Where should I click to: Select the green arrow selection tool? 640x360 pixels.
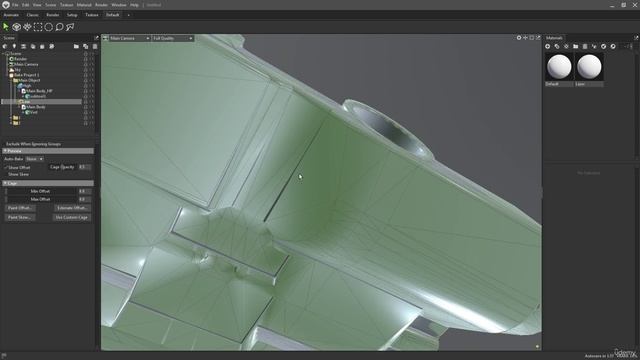point(6,27)
